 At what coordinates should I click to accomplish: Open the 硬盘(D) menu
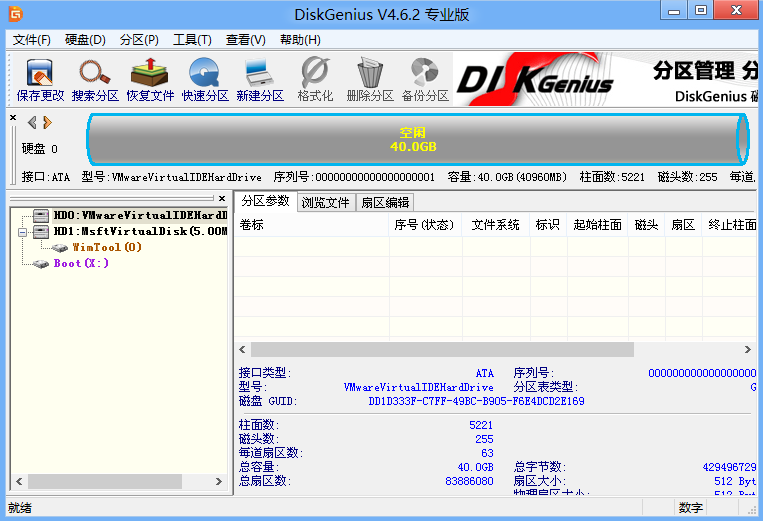point(85,40)
